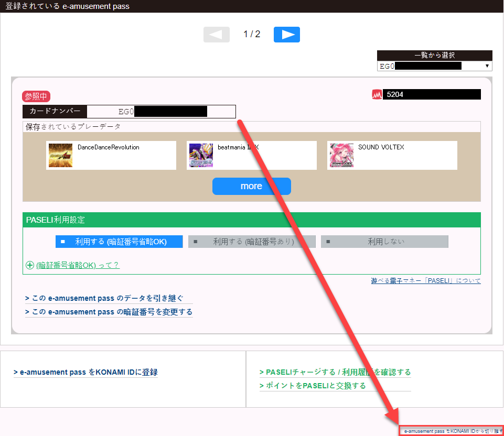The width and height of the screenshot is (504, 436).
Task: Expand the (暗証番号省略OK)って？ explanation link
Action: (x=78, y=265)
